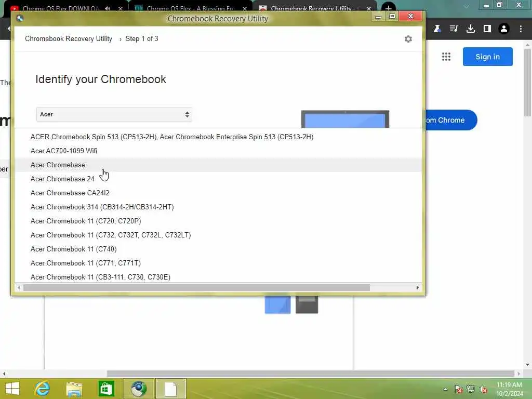This screenshot has height=399, width=532.
Task: Close the Chromebook Recovery Utility browser tab
Action: [x=369, y=8]
